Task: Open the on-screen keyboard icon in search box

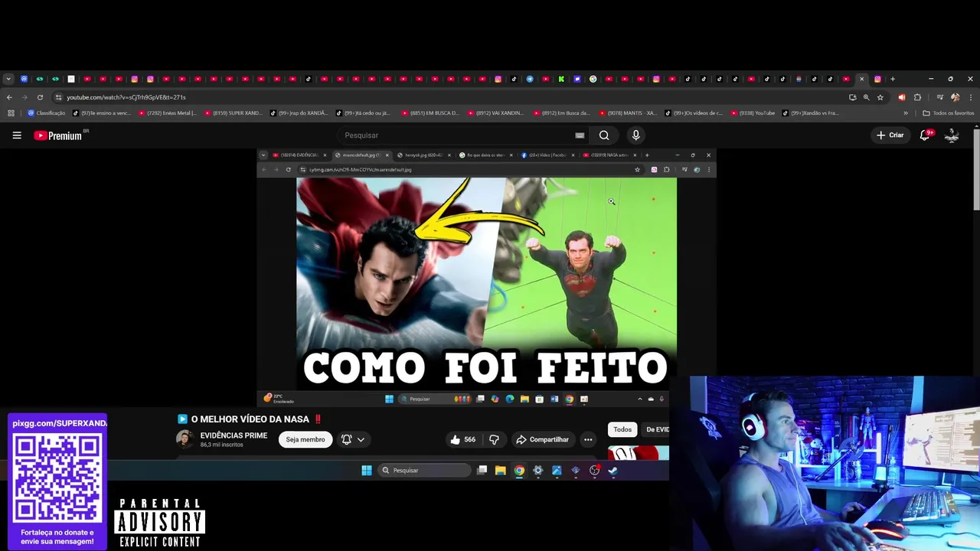Action: (580, 135)
